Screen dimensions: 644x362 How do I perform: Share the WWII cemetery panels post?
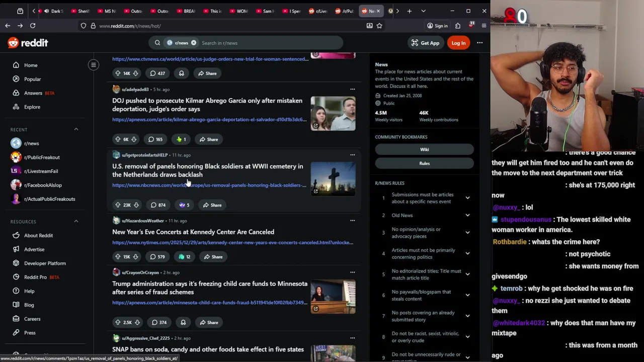coord(212,205)
